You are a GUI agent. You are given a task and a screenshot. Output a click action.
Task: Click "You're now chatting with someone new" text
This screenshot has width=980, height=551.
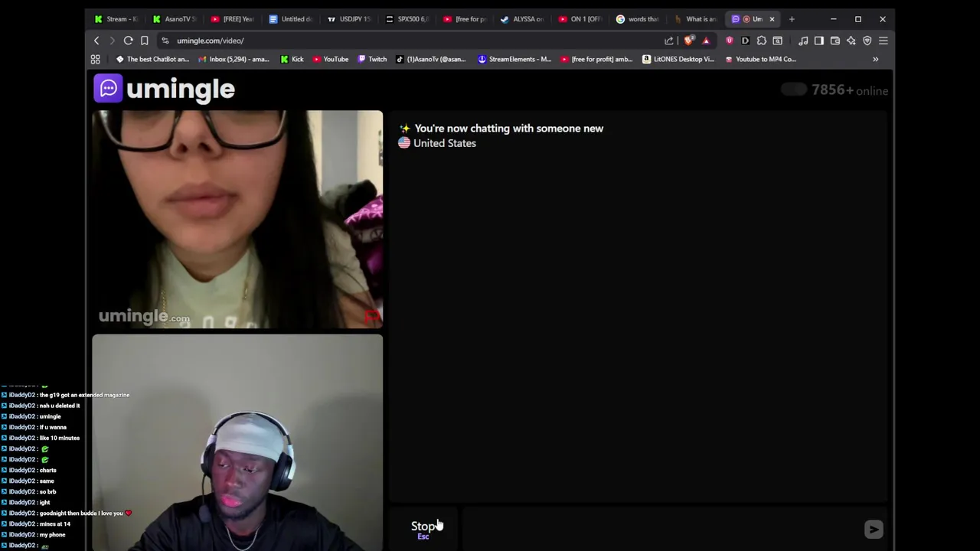[509, 129]
